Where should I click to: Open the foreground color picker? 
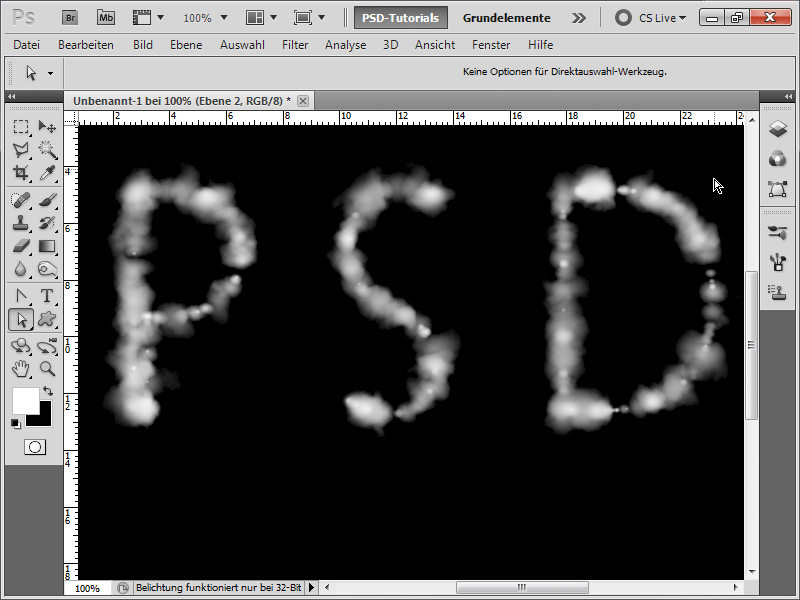click(24, 399)
